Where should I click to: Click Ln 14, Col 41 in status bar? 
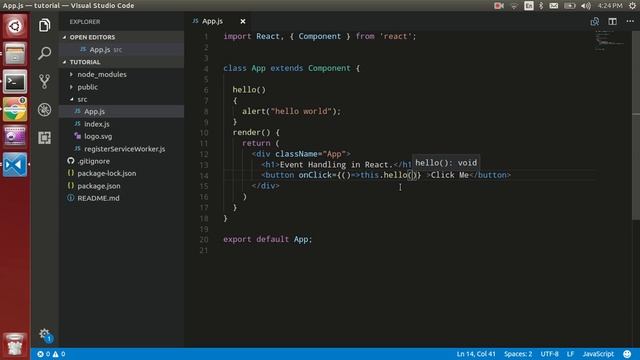pos(476,354)
